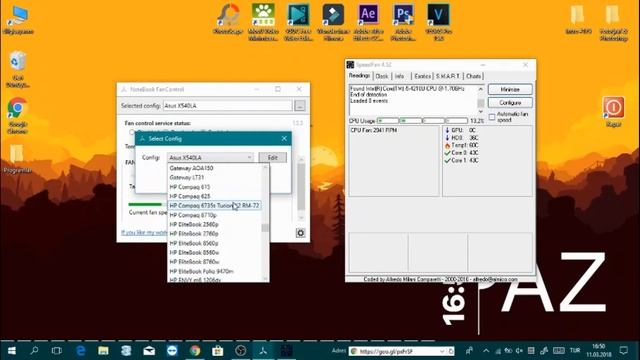Switch to the Info tab in SpeedFan
This screenshot has width=640, height=360.
tap(400, 76)
